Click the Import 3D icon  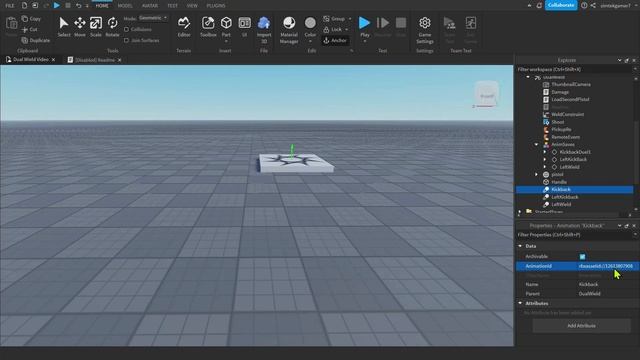coord(264,23)
